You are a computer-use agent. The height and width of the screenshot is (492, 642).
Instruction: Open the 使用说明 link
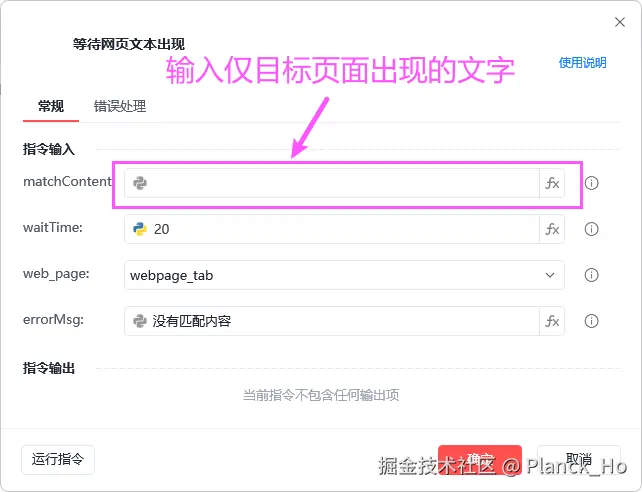582,63
